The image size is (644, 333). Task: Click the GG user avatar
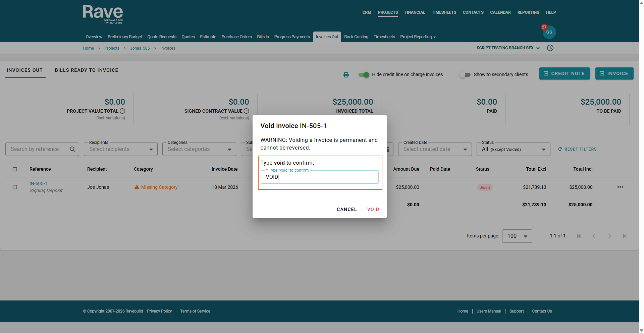pyautogui.click(x=549, y=32)
